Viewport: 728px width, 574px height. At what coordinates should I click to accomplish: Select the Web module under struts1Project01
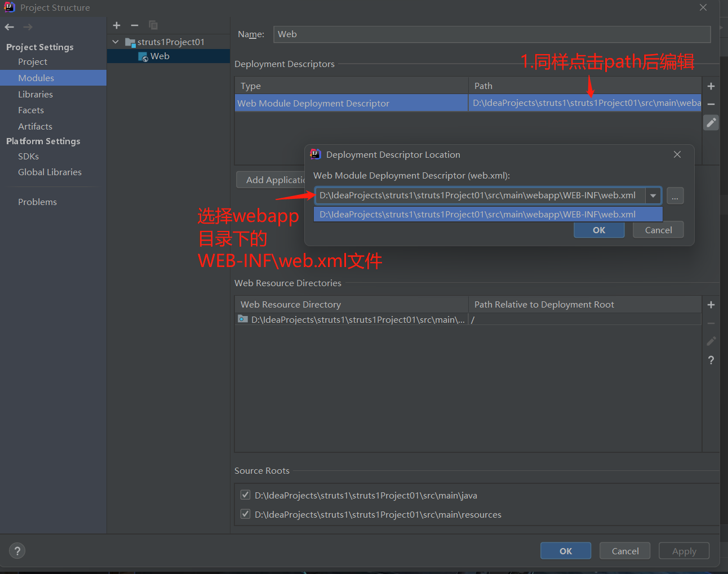pos(161,56)
